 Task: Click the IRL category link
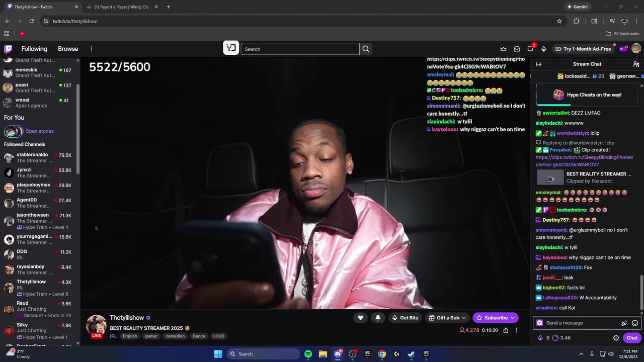click(x=113, y=336)
